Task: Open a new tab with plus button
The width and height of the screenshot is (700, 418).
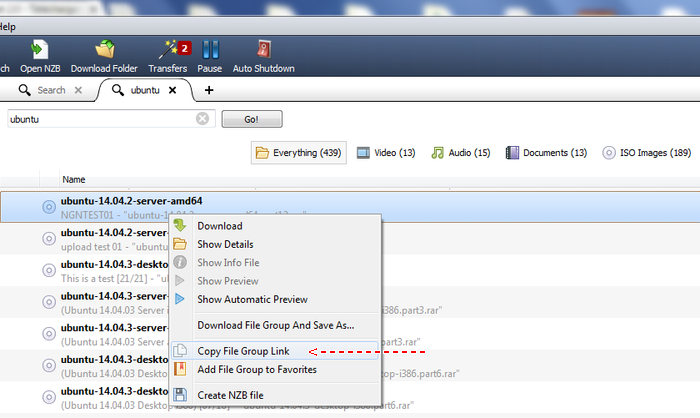Action: click(209, 90)
